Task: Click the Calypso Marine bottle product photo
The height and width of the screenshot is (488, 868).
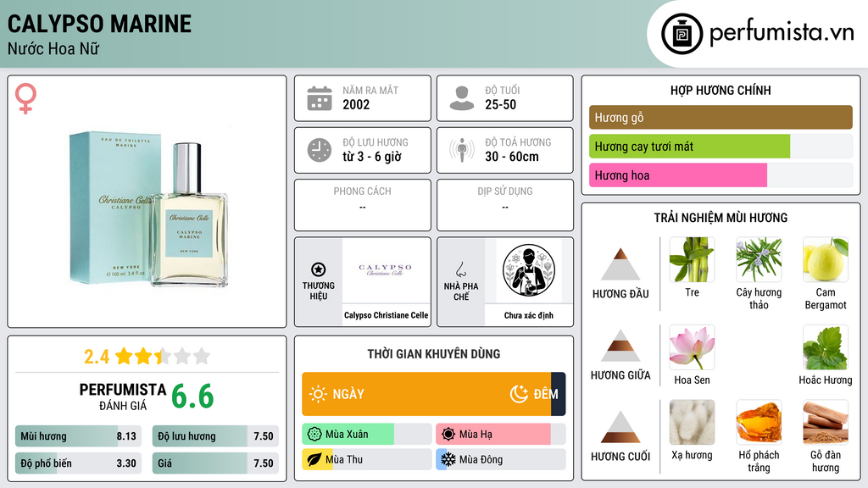Action: (149, 208)
